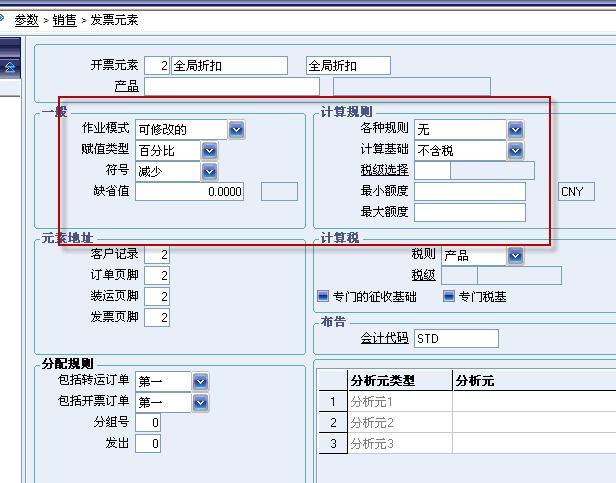Open the 包括转运订单 dropdown
Viewport: 616px width, 483px height.
click(x=200, y=381)
